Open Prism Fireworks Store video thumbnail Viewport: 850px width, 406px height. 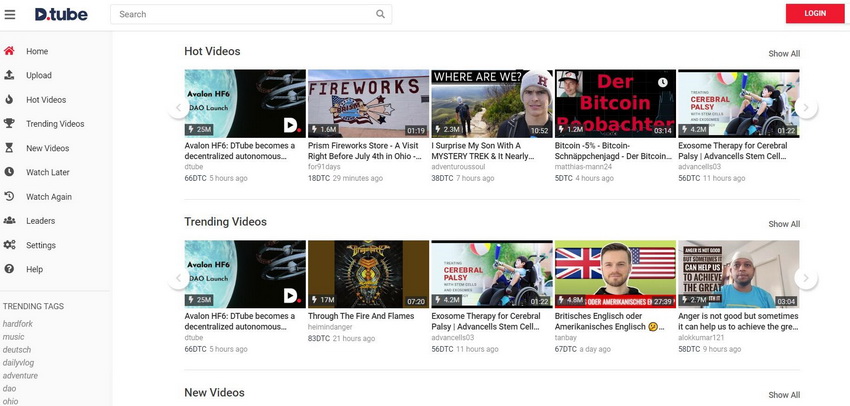coord(367,103)
